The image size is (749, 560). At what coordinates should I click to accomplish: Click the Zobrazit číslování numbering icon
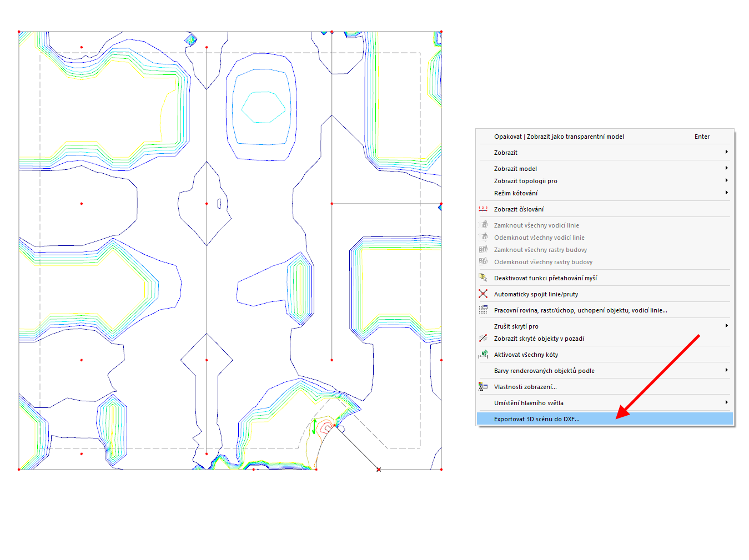pos(483,209)
